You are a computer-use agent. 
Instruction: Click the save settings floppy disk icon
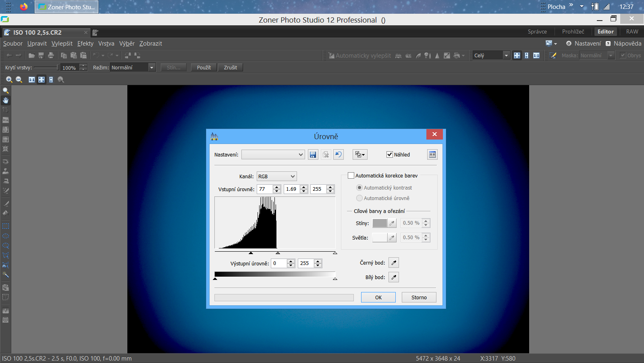tap(313, 154)
